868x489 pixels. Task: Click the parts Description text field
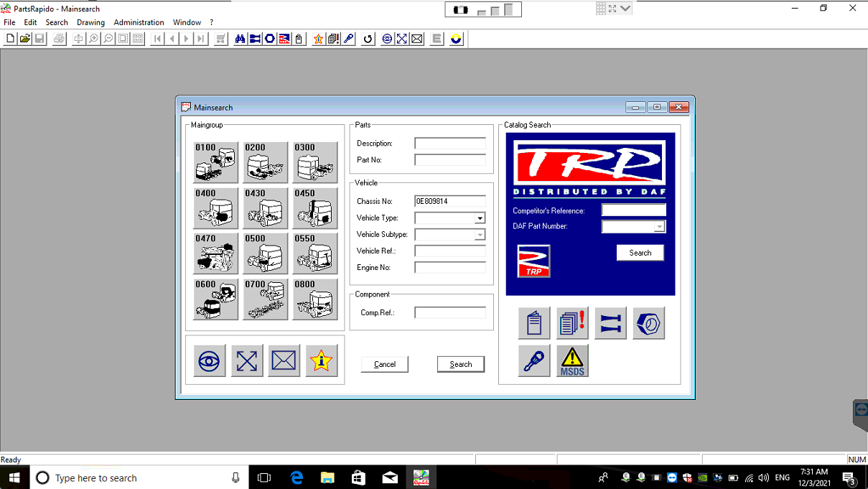pos(449,144)
